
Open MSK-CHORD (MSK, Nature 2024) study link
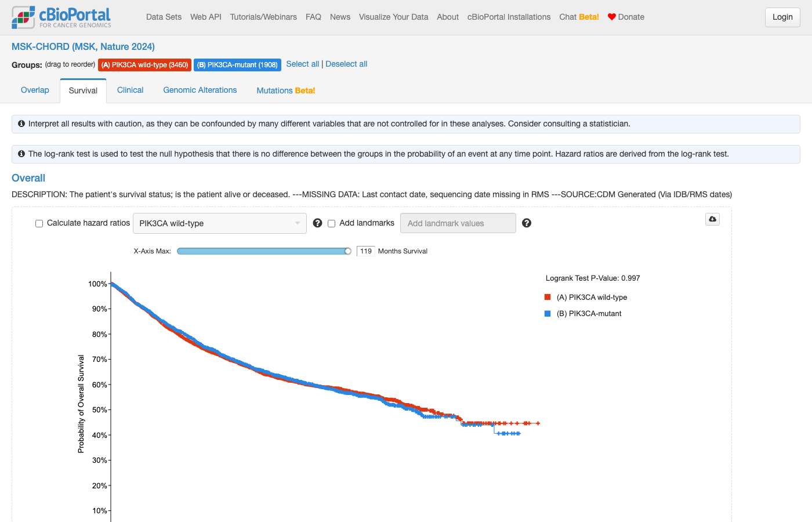(83, 46)
